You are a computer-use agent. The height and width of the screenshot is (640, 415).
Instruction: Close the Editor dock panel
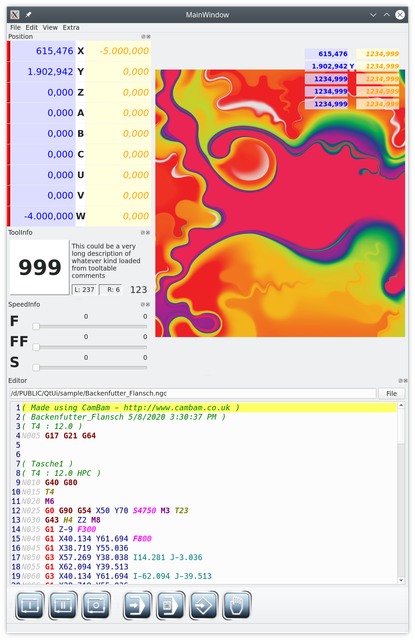pos(405,380)
